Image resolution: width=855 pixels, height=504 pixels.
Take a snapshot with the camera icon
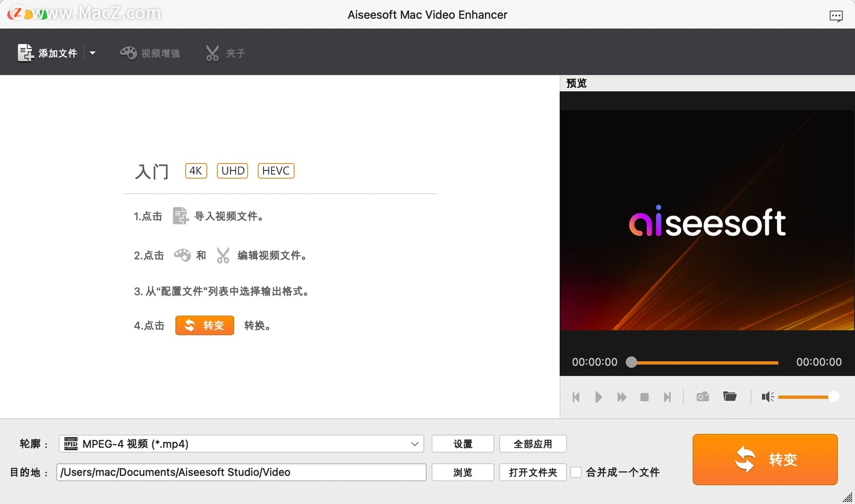pos(703,396)
